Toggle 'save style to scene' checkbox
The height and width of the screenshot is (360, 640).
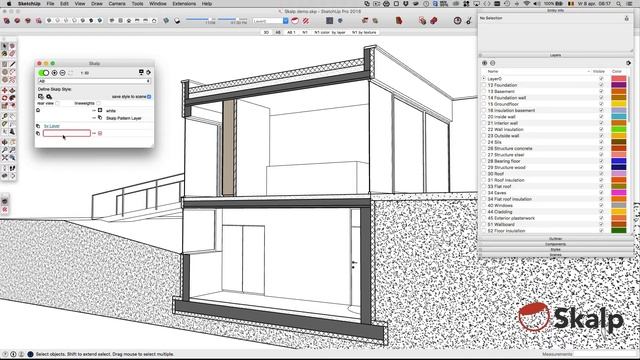pyautogui.click(x=149, y=97)
